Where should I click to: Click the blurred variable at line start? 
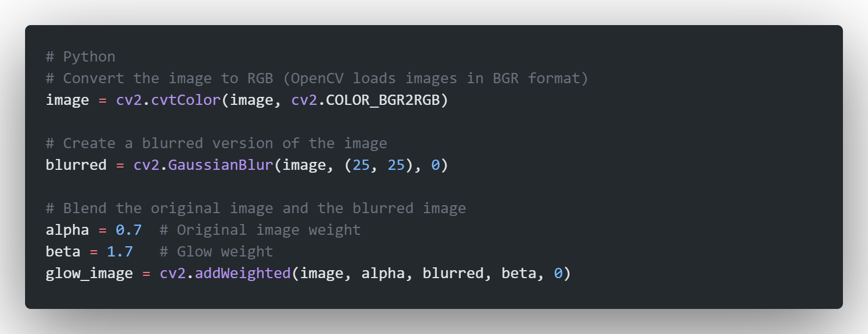pyautogui.click(x=76, y=165)
